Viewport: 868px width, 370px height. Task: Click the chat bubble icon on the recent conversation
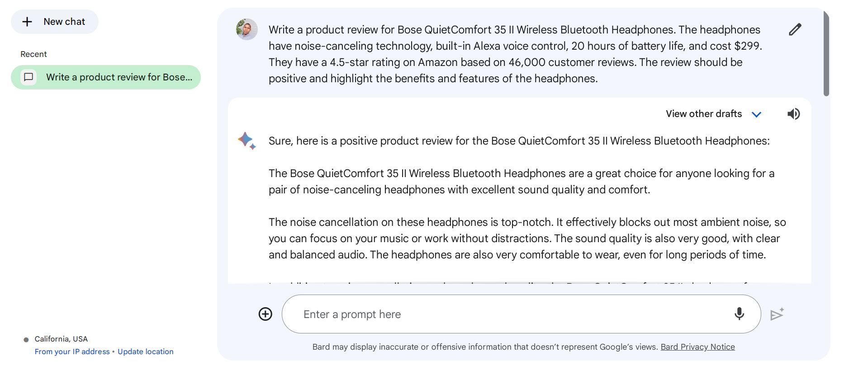tap(28, 77)
